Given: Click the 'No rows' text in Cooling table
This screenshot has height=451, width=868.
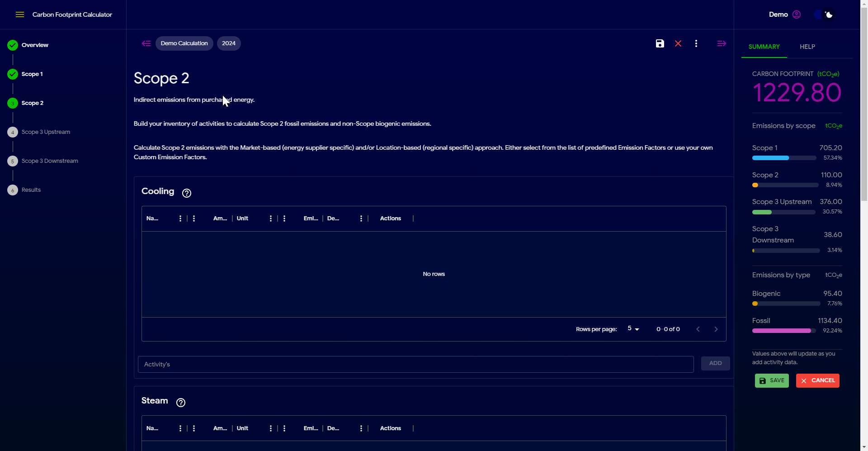Looking at the screenshot, I should click(x=434, y=274).
